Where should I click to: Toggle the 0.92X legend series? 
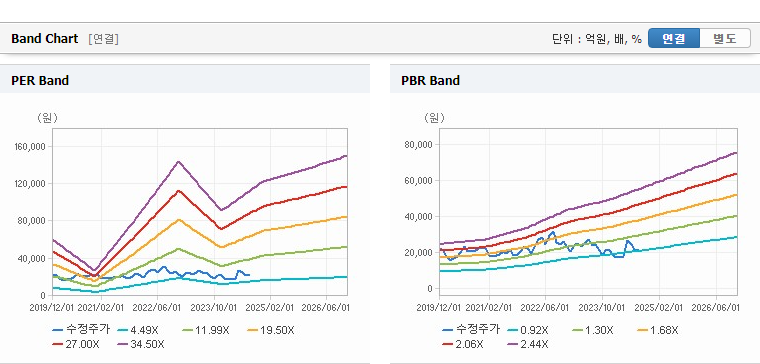(528, 330)
